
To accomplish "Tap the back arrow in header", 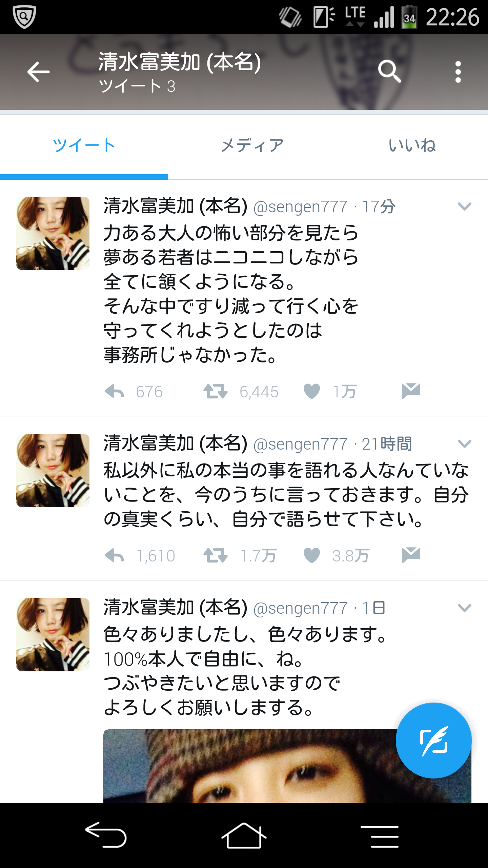I will [38, 72].
